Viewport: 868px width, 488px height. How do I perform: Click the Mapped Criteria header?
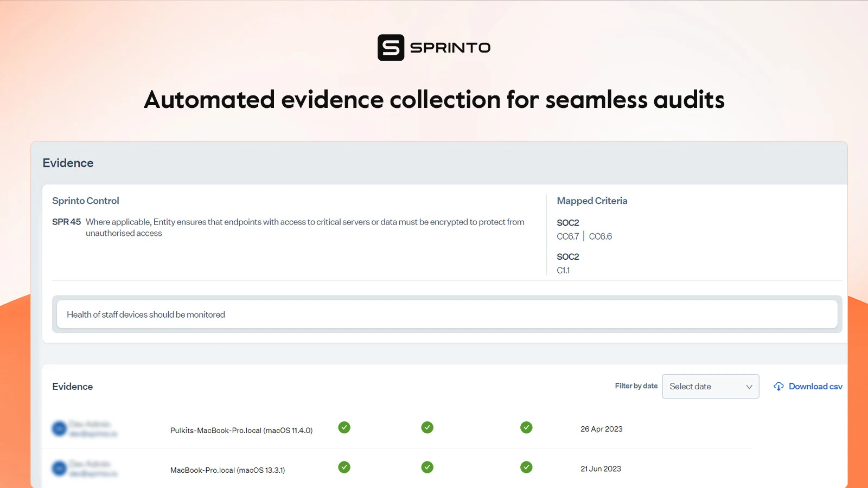(592, 201)
